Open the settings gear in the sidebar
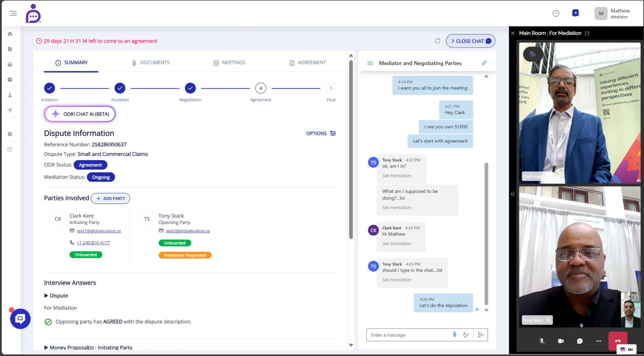Viewport: 644px width, 356px height. [x=10, y=134]
